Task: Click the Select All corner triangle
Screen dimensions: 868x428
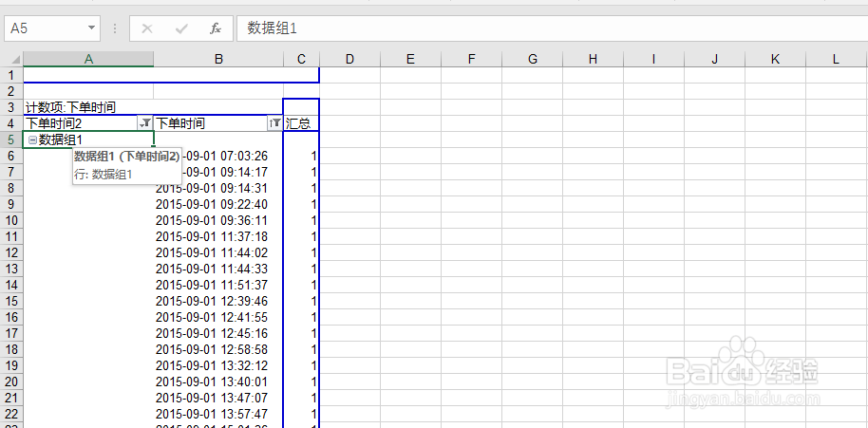Action: pyautogui.click(x=15, y=59)
